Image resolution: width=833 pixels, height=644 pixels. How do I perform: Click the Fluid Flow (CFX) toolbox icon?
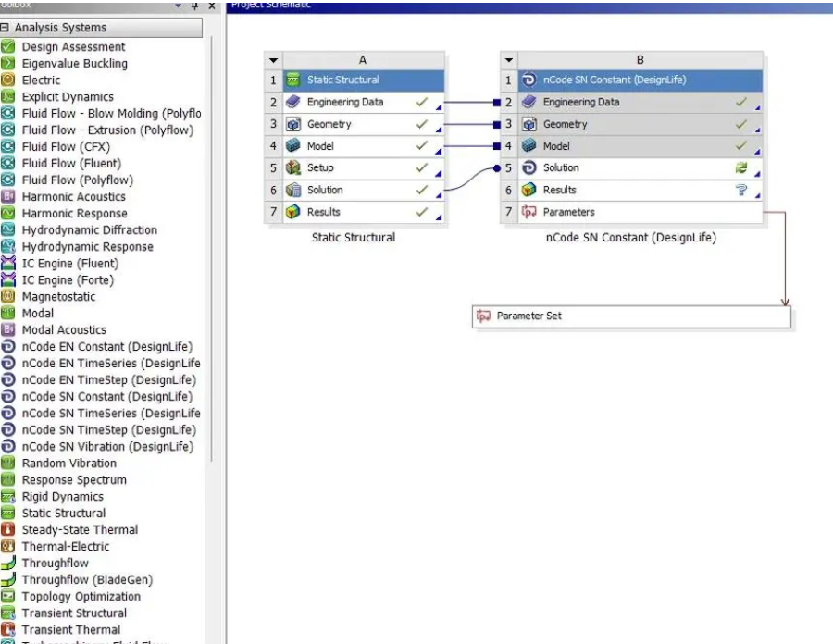(8, 146)
